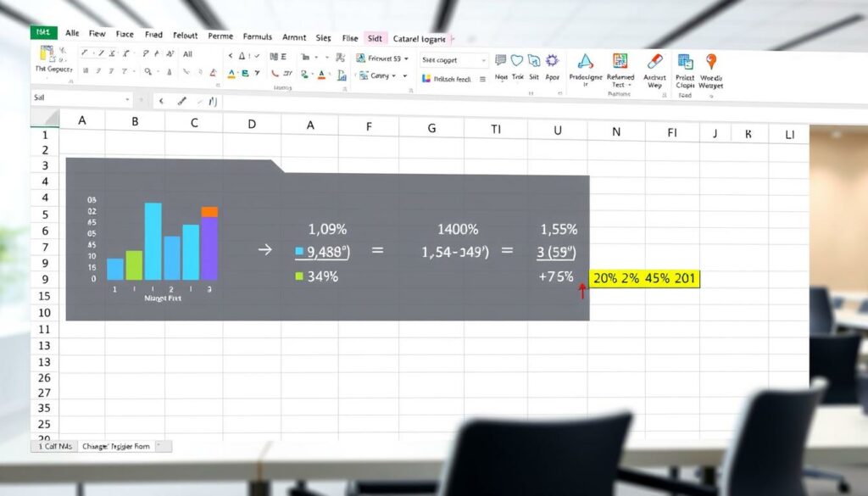This screenshot has height=496, width=868.
Task: Click the All button in ribbon
Action: [187, 53]
